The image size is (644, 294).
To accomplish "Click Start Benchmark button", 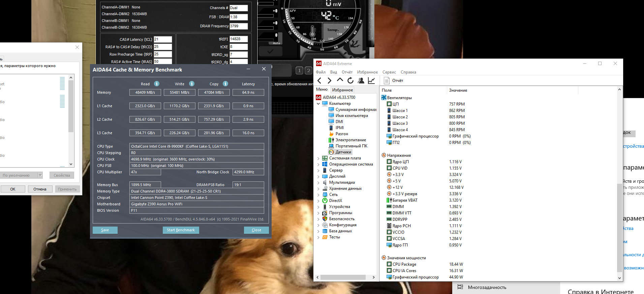I will pos(181,230).
